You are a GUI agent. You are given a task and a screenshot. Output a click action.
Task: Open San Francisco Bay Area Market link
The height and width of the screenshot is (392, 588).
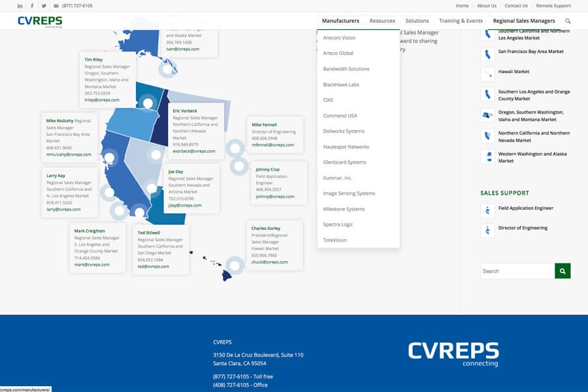tap(531, 52)
